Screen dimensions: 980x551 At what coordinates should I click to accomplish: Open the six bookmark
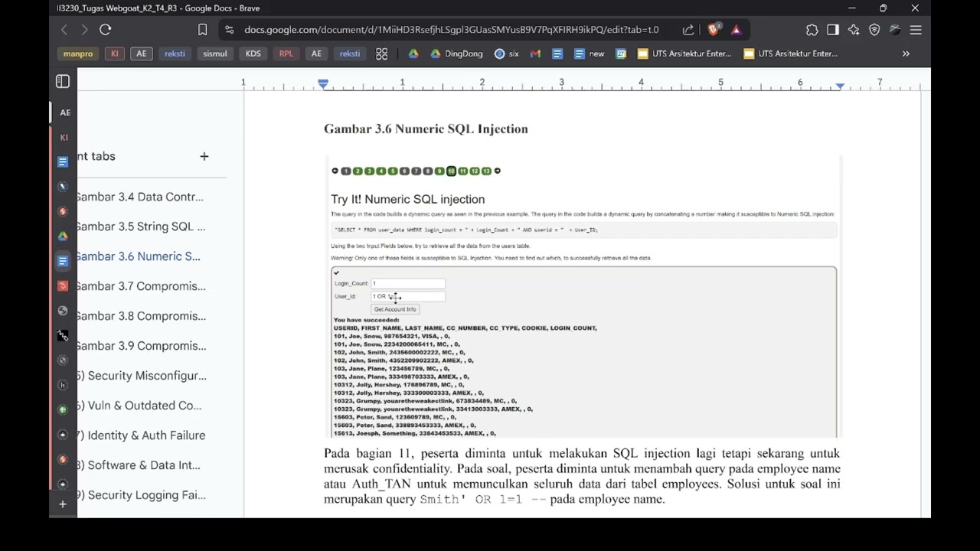pyautogui.click(x=507, y=54)
